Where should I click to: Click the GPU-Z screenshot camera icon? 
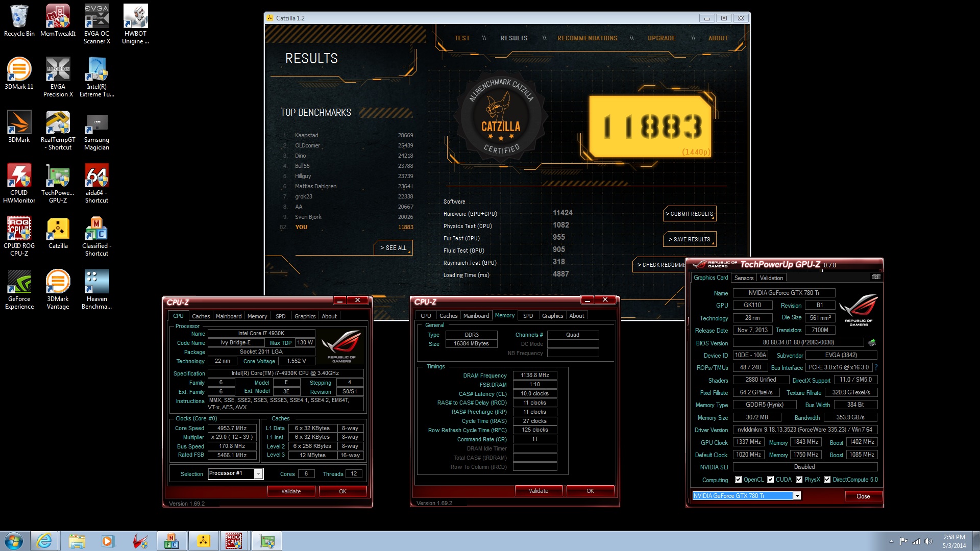pos(876,277)
